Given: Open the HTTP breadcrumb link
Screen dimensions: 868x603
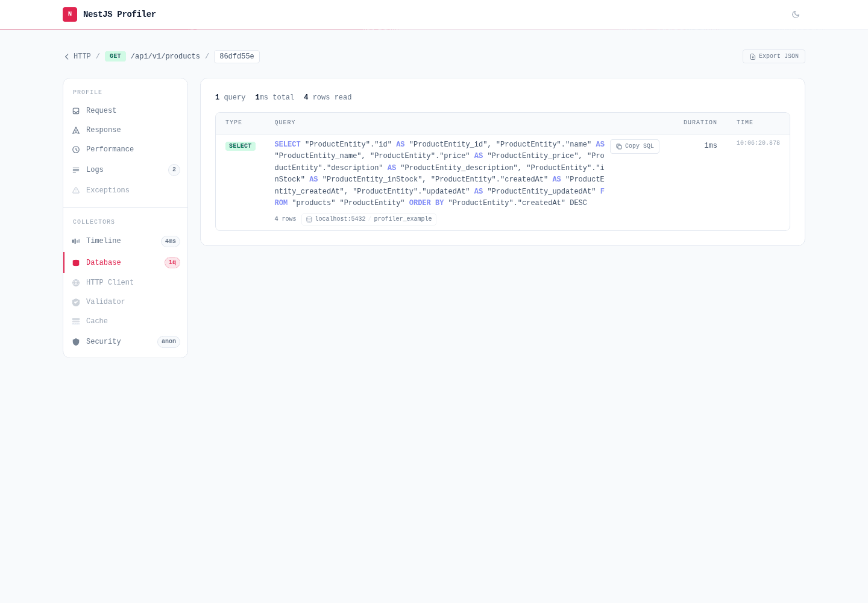Looking at the screenshot, I should coord(82,57).
